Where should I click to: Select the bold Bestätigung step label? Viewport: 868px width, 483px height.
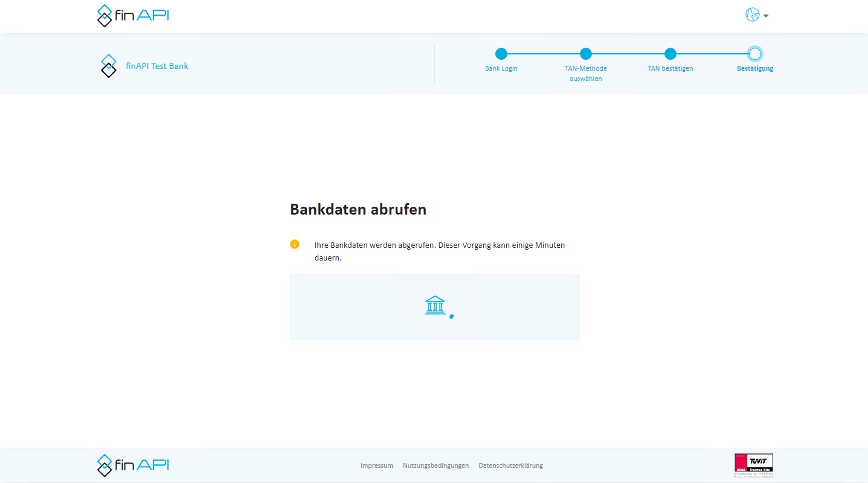click(754, 68)
